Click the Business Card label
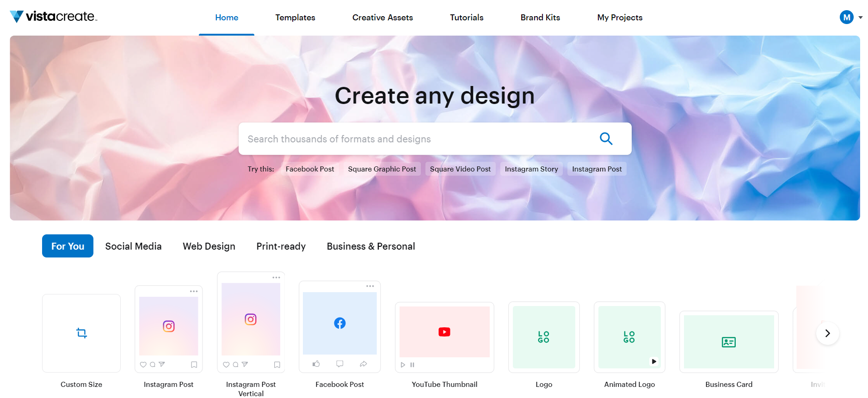The width and height of the screenshot is (868, 398). tap(729, 384)
